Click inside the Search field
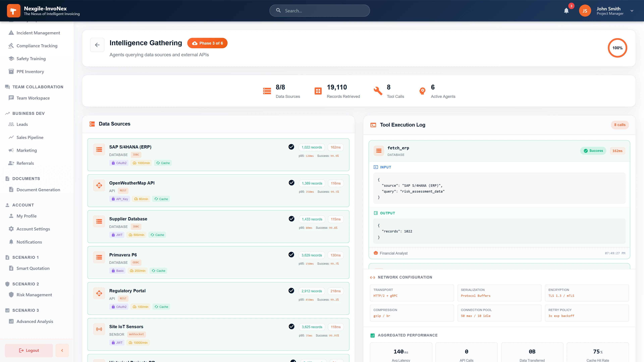 click(x=319, y=11)
